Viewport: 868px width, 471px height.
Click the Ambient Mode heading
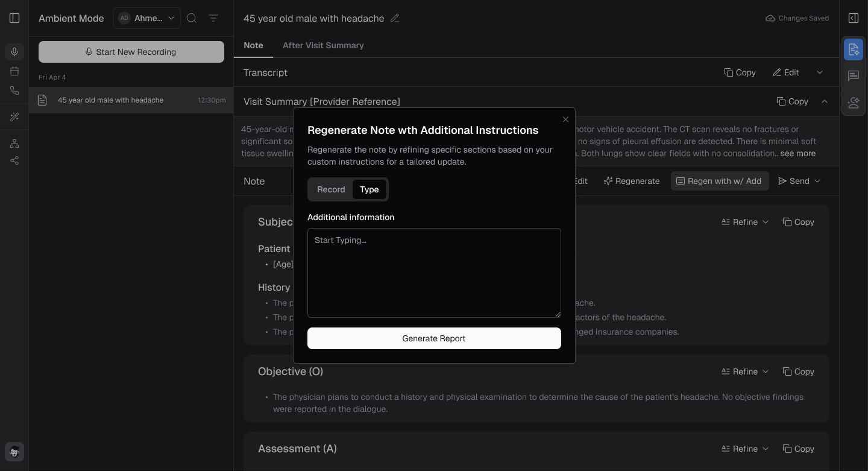[x=71, y=18]
